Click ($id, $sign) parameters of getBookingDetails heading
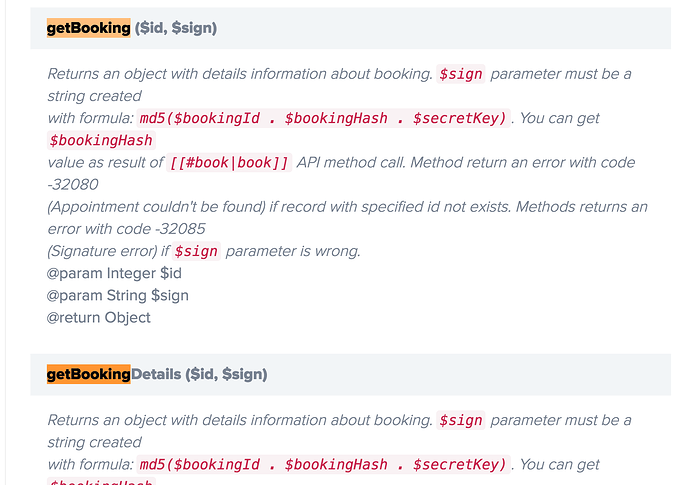 tap(226, 374)
